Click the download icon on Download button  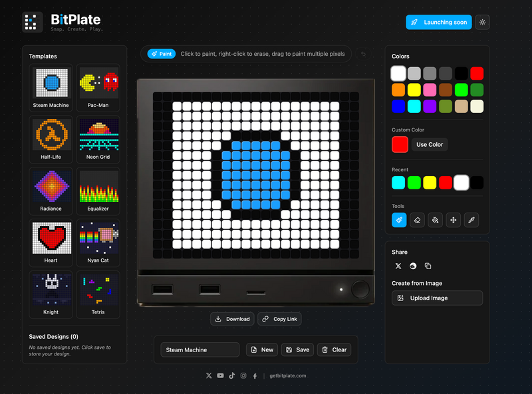[x=217, y=319]
